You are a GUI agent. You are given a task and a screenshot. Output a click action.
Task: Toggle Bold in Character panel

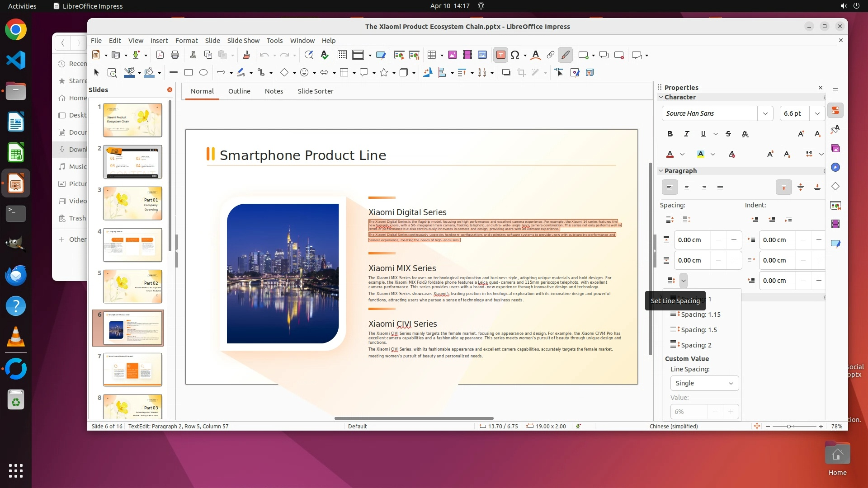point(670,134)
